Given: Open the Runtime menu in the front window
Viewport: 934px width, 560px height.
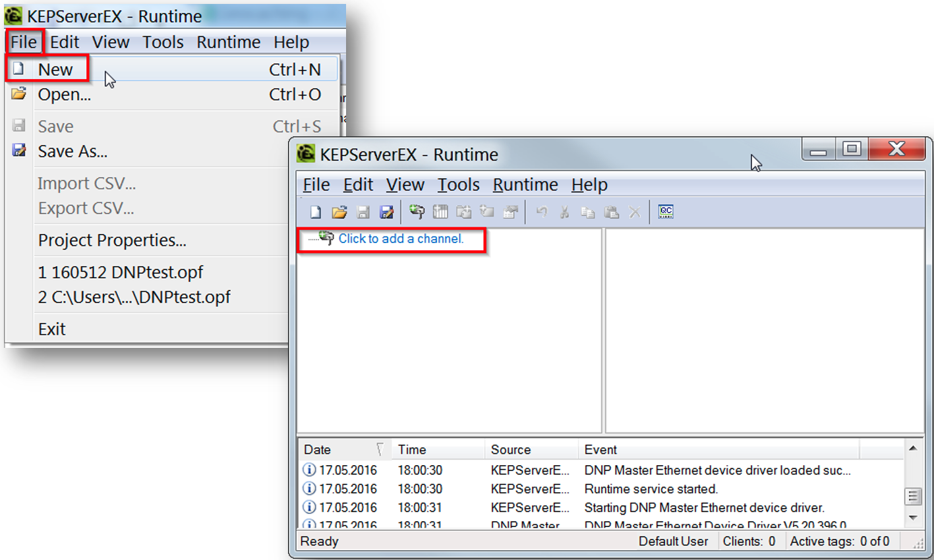Looking at the screenshot, I should click(x=525, y=184).
